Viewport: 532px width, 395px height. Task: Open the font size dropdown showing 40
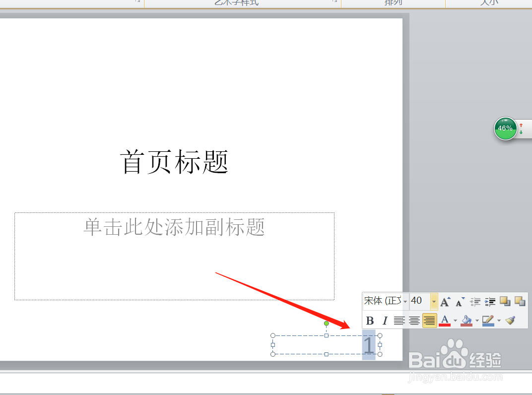pos(434,302)
